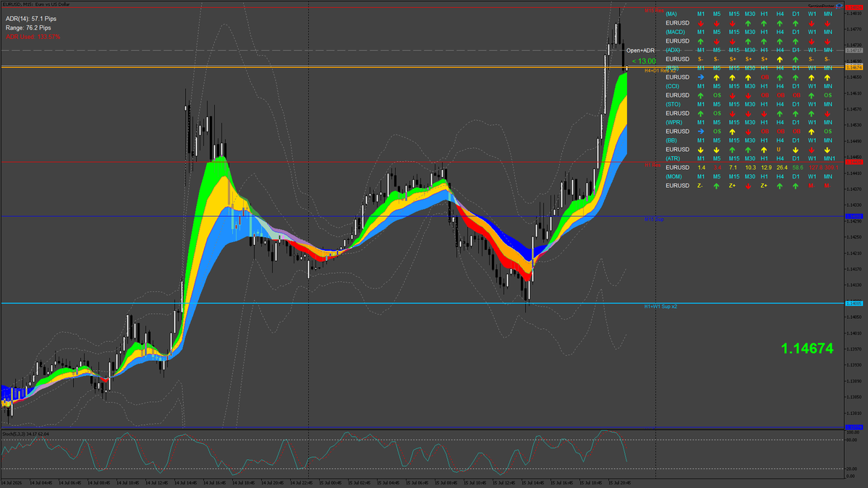The width and height of the screenshot is (868, 488).
Task: Click the (STO) dashboard header label
Action: (x=673, y=104)
